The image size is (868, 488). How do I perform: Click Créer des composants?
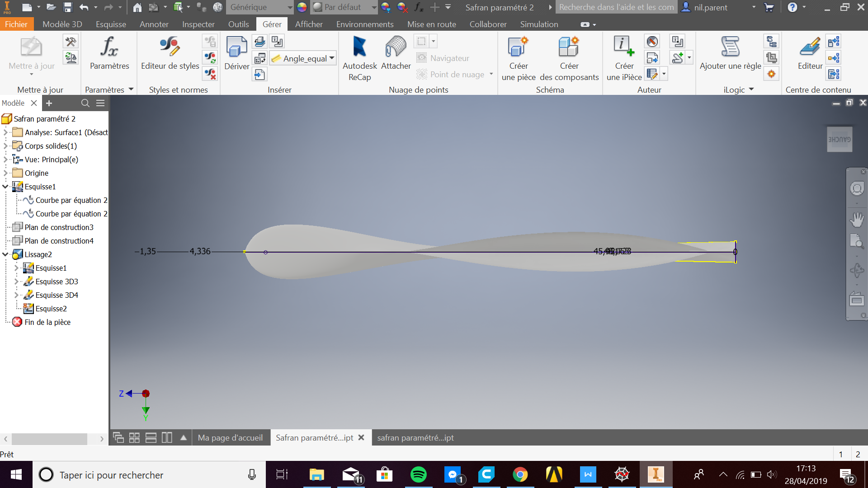569,54
